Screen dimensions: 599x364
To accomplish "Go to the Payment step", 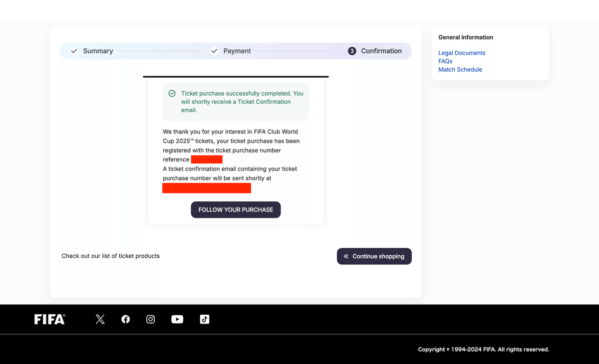I will (x=237, y=51).
